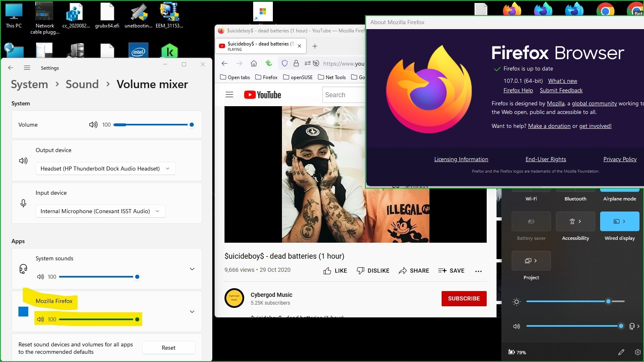Edit quick settings with the pencil icon
Screen dimensions: 644x362
pyautogui.click(x=621, y=352)
